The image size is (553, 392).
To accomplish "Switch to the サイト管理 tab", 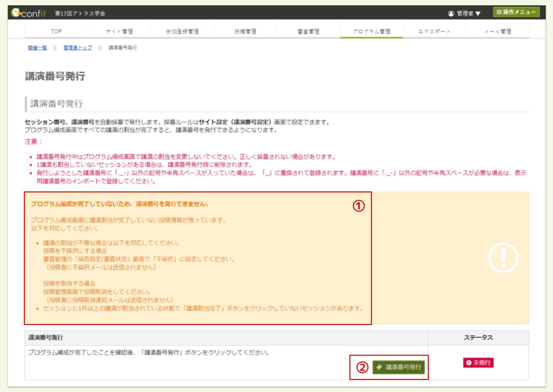I will click(x=119, y=31).
